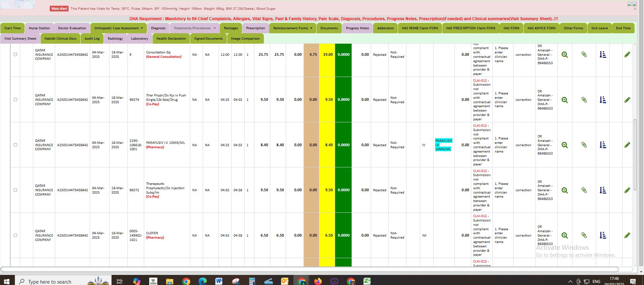
Task: Click sort list icon for code 96374 row
Action: point(603,100)
